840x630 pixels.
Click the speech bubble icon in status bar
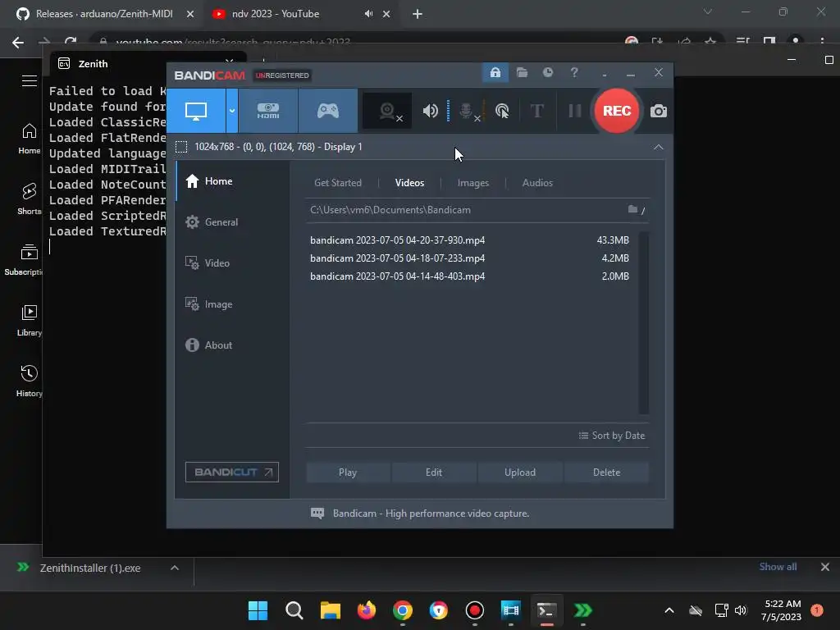pos(317,514)
